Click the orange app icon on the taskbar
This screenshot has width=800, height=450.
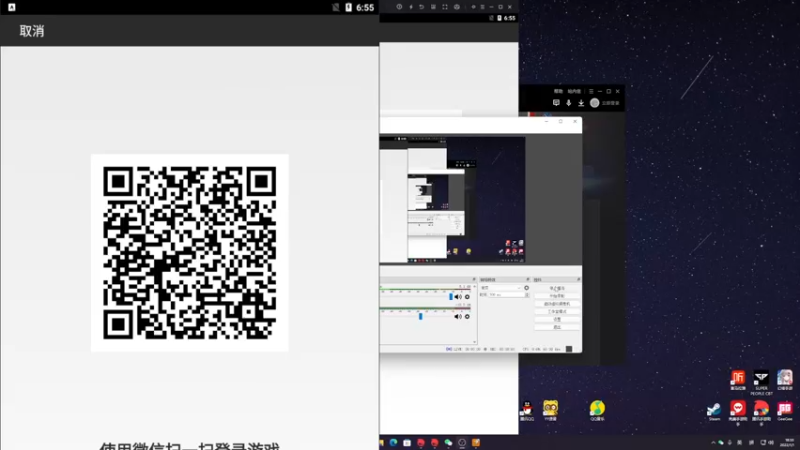click(476, 443)
